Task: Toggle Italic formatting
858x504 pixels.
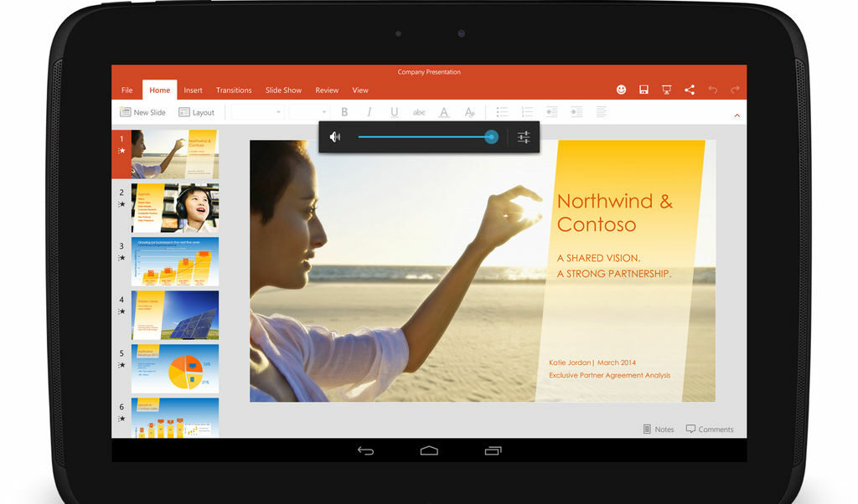Action: tap(370, 112)
